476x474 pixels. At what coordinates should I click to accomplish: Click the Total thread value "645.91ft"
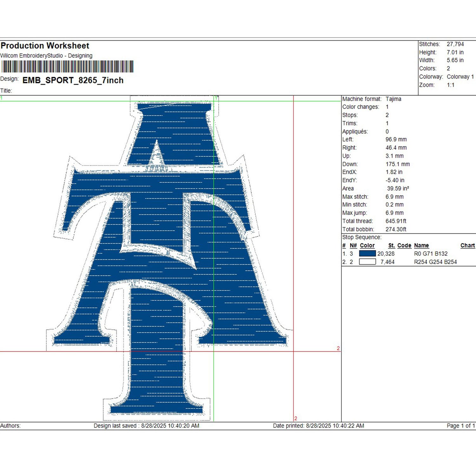[396, 221]
